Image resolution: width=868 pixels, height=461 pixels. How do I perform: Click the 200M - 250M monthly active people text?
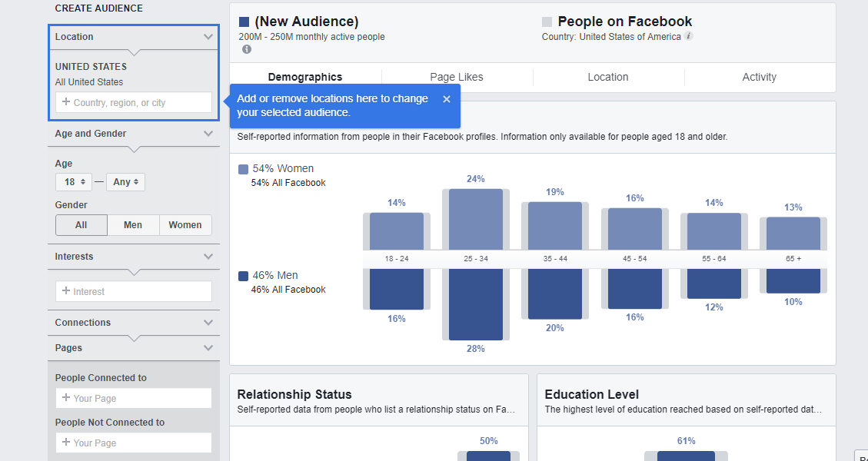pos(311,37)
